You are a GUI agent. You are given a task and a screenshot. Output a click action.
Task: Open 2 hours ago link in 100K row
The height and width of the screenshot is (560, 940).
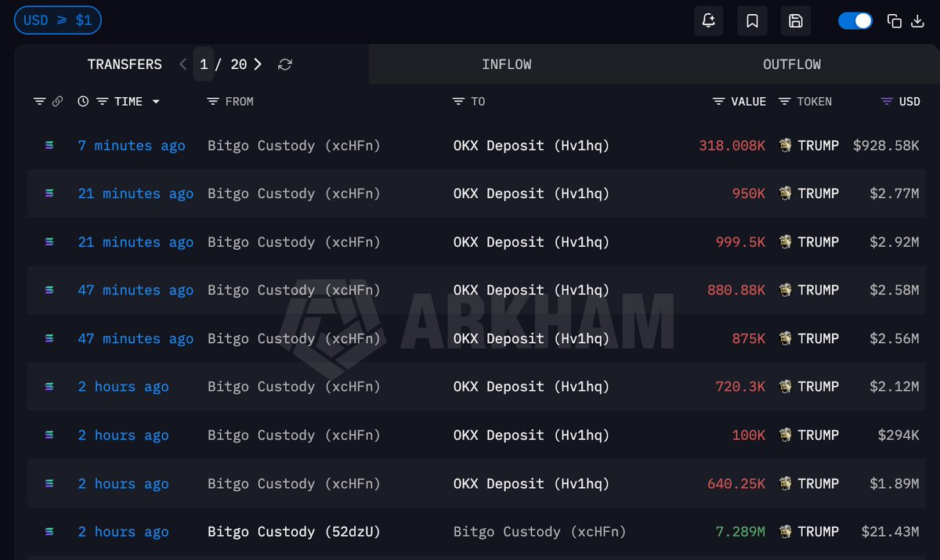pyautogui.click(x=123, y=435)
